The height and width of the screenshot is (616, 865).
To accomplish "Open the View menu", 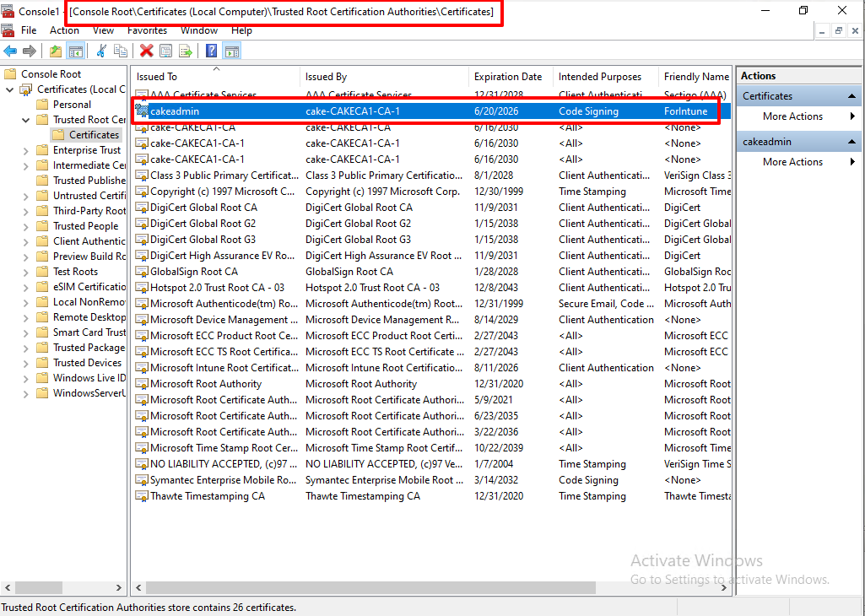I will coord(103,30).
